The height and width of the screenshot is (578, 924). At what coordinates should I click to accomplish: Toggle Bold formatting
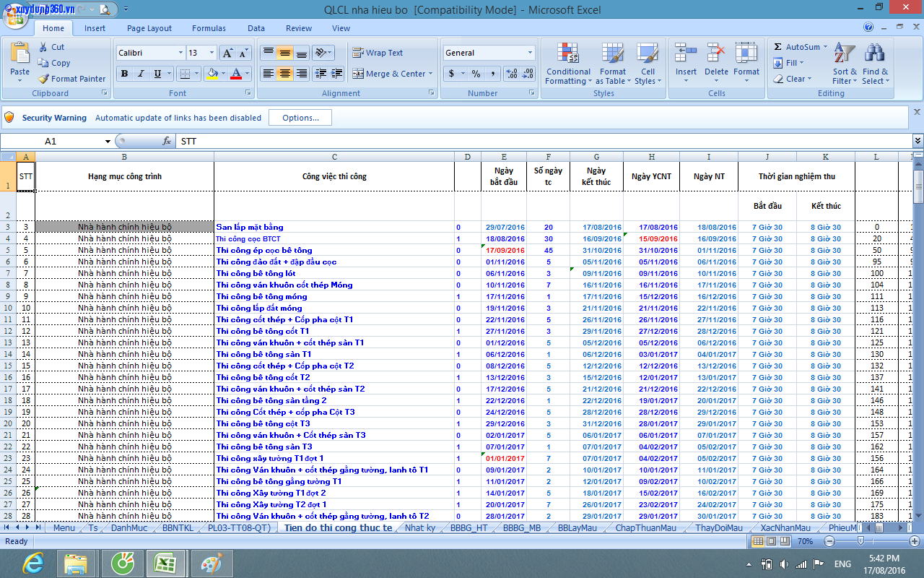tap(124, 74)
